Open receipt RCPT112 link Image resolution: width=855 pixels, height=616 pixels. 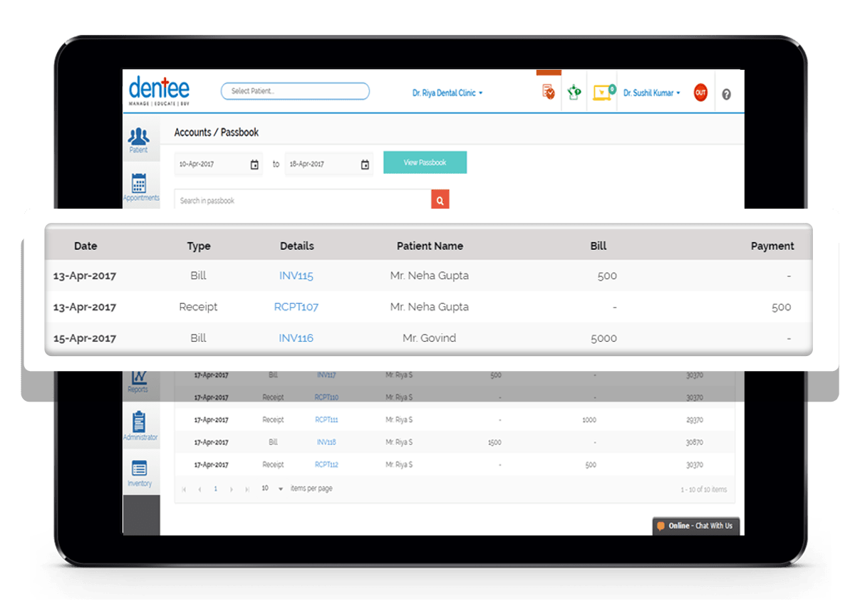tap(326, 465)
